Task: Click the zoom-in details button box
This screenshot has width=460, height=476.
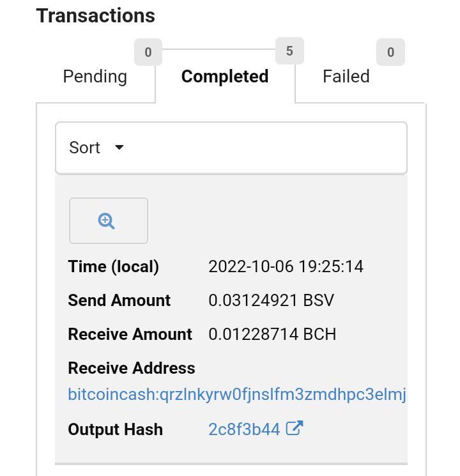Action: coord(109,220)
